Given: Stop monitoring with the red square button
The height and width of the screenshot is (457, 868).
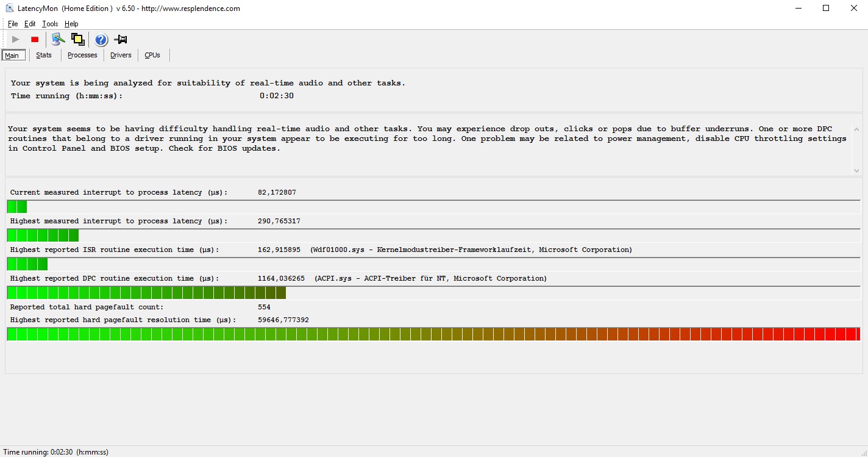Looking at the screenshot, I should click(x=35, y=40).
